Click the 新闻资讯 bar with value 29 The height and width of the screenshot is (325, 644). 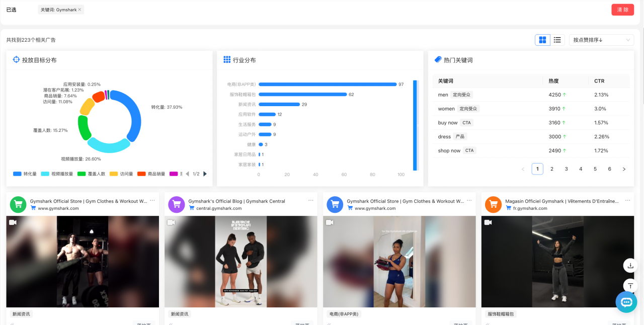(279, 104)
